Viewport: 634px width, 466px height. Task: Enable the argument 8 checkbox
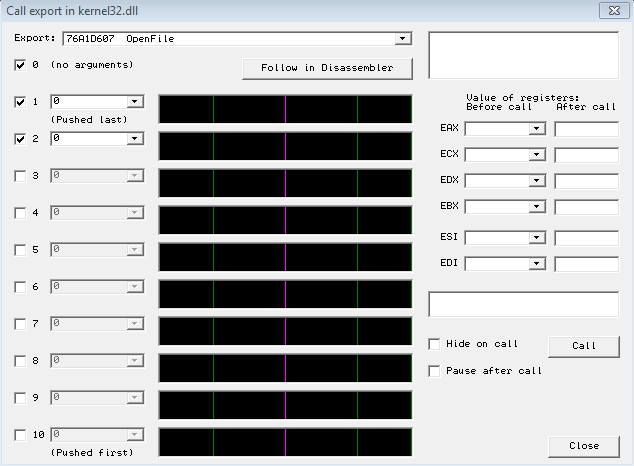(x=20, y=361)
